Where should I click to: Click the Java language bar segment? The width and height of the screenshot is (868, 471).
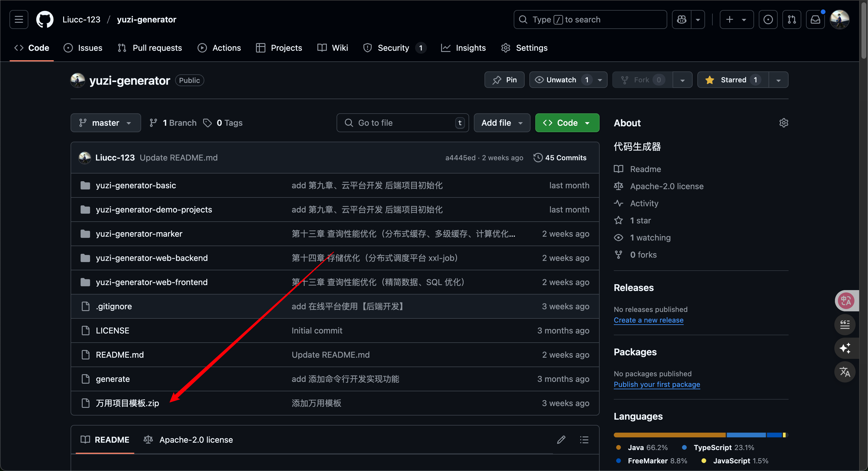pos(669,435)
